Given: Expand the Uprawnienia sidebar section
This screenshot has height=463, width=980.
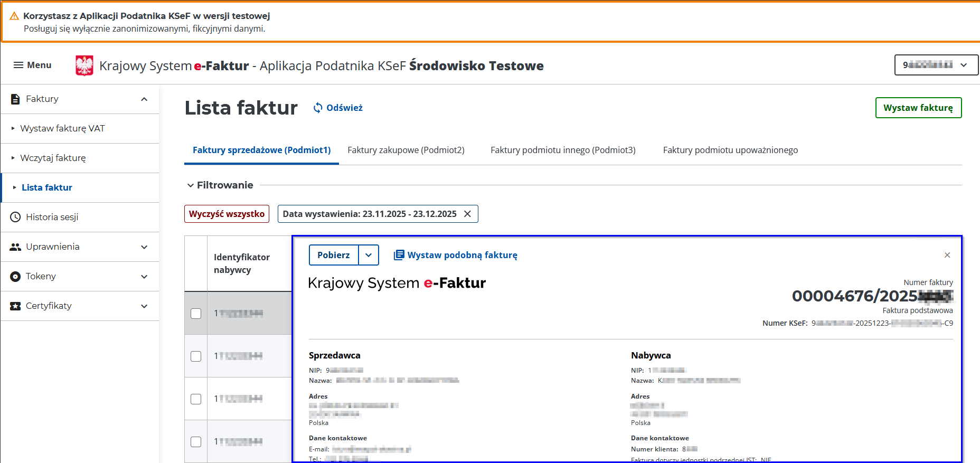Looking at the screenshot, I should pos(144,247).
